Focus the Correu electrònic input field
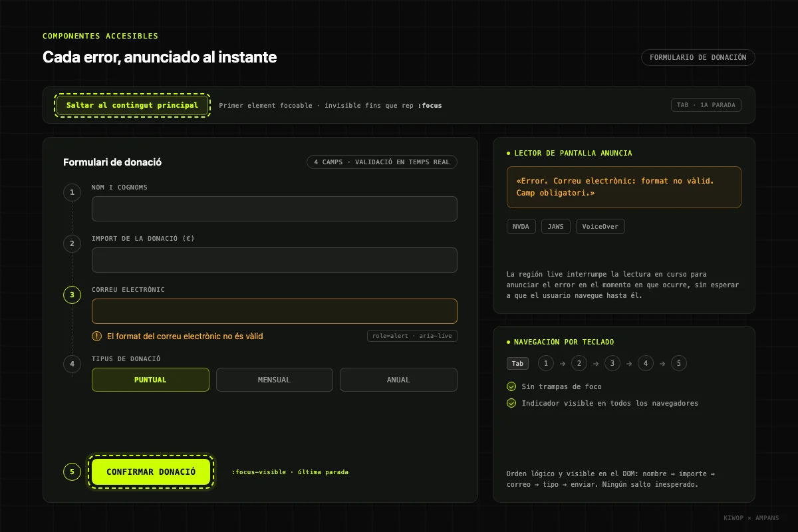The width and height of the screenshot is (798, 532). point(274,311)
